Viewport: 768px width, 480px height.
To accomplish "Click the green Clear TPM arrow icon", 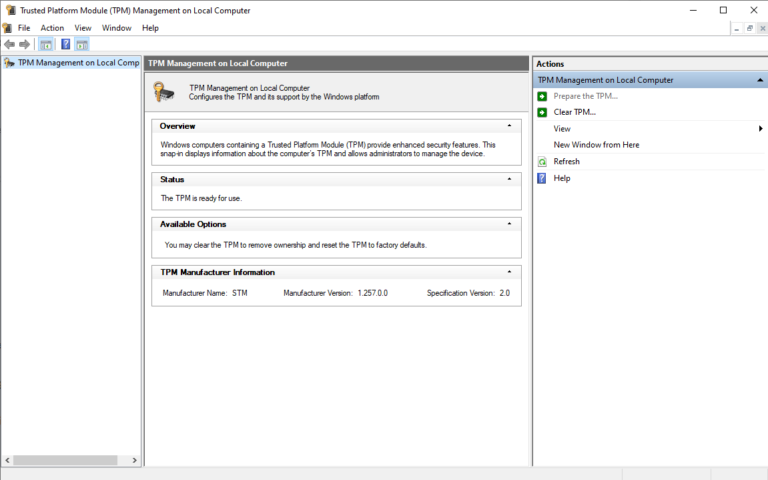I will point(542,112).
